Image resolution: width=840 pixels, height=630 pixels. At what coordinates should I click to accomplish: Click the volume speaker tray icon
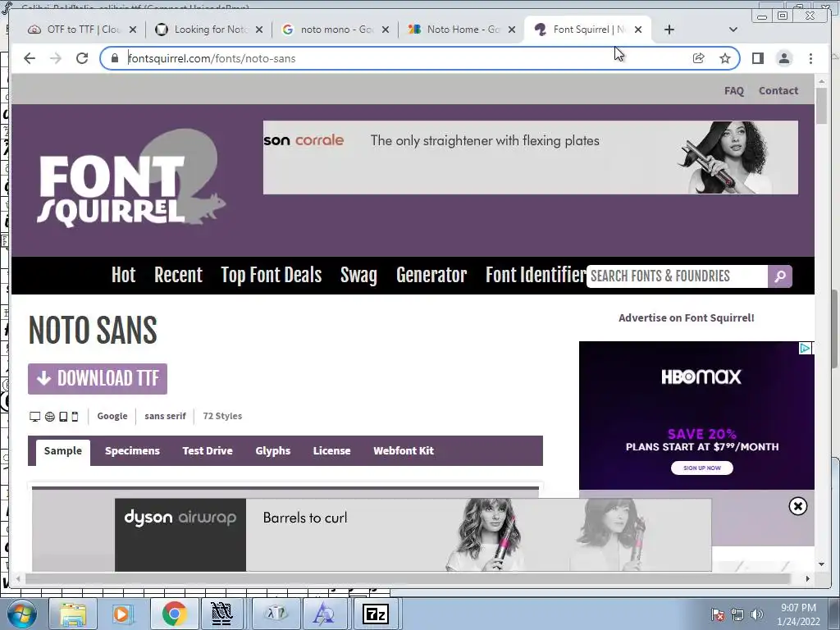(x=756, y=614)
